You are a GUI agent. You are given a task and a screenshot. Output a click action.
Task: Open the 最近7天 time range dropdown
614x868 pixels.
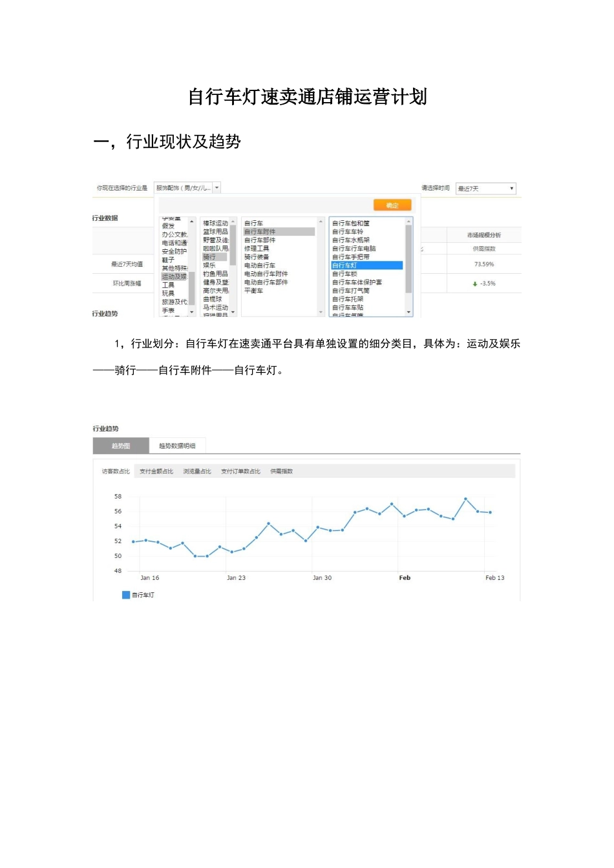coord(485,189)
